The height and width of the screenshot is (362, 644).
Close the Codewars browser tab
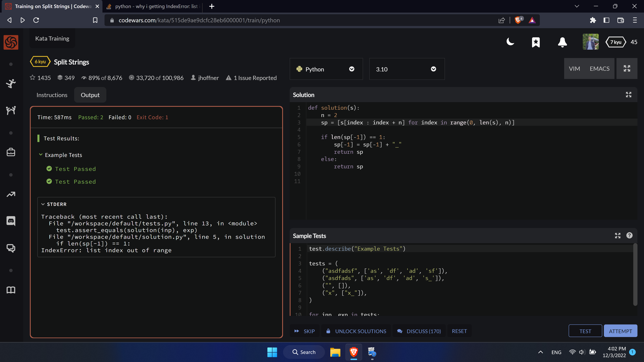tap(97, 6)
